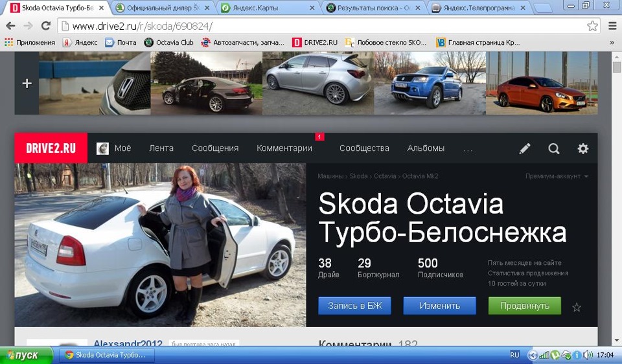Click the Windows пуск start button

tap(26, 356)
